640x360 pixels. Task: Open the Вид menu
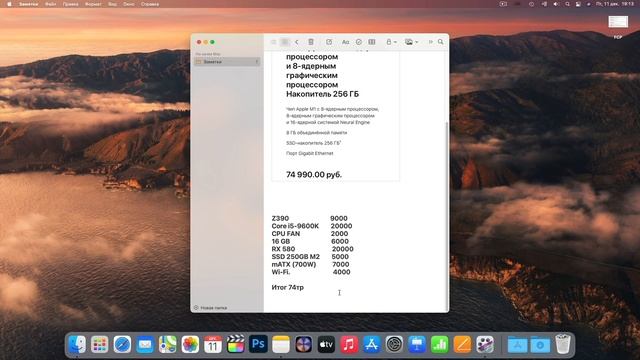(112, 4)
